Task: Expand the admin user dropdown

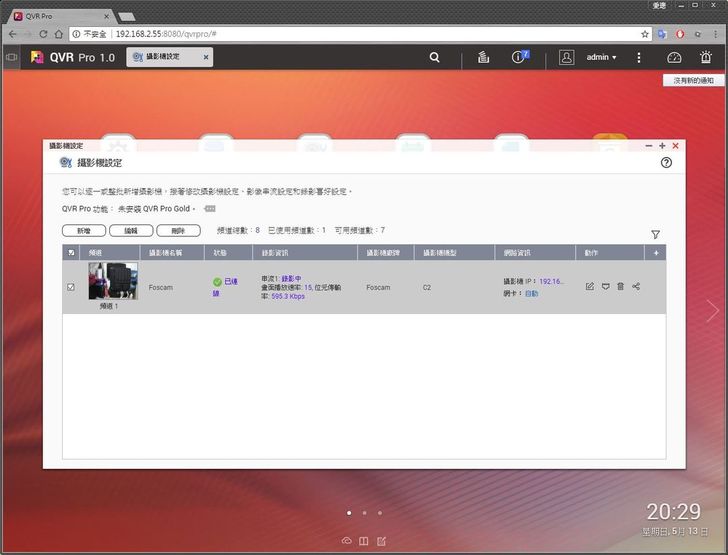Action: pos(601,58)
